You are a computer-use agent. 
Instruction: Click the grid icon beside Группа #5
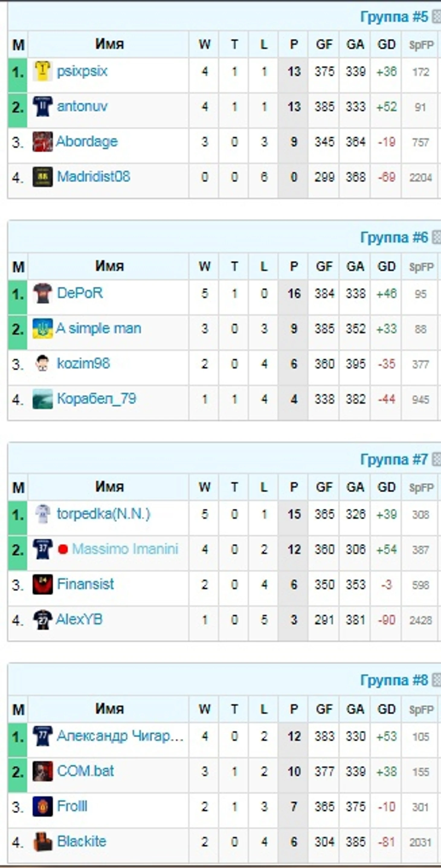point(436,17)
